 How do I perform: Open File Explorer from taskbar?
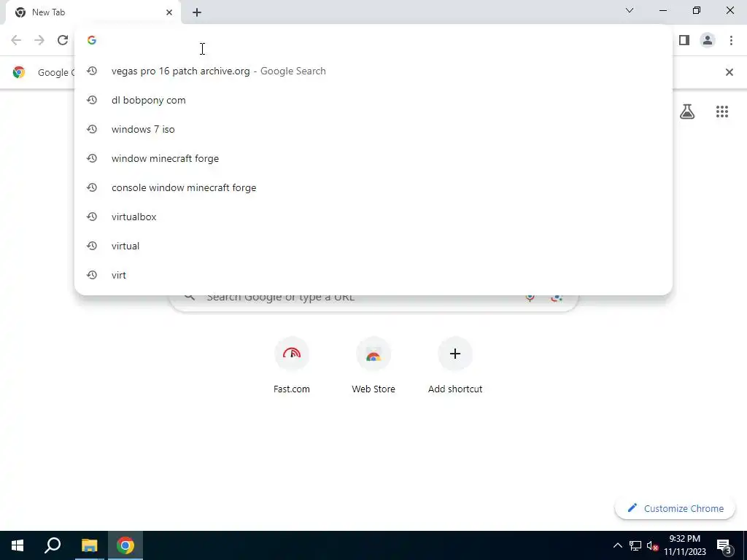pos(89,545)
